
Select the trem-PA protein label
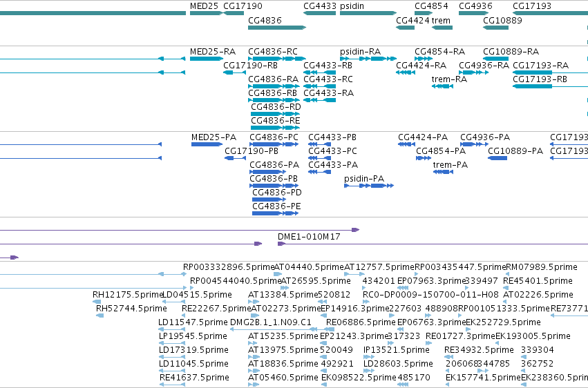point(450,165)
